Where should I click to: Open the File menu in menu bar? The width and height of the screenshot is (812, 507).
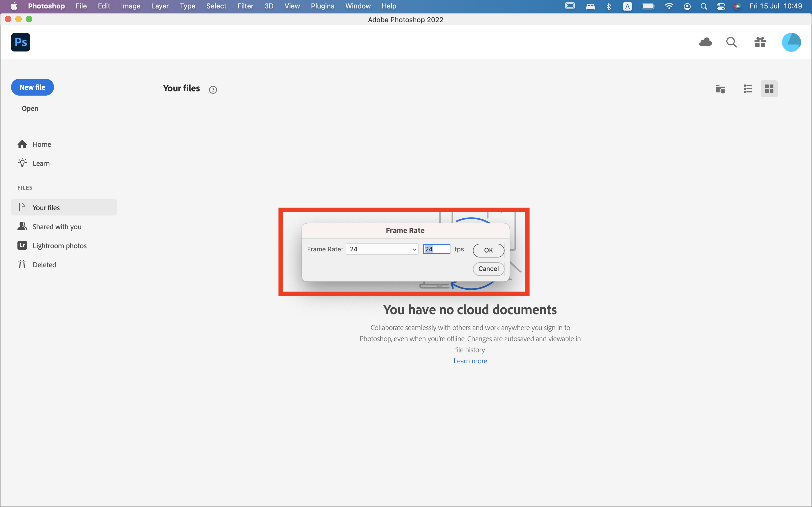point(81,6)
